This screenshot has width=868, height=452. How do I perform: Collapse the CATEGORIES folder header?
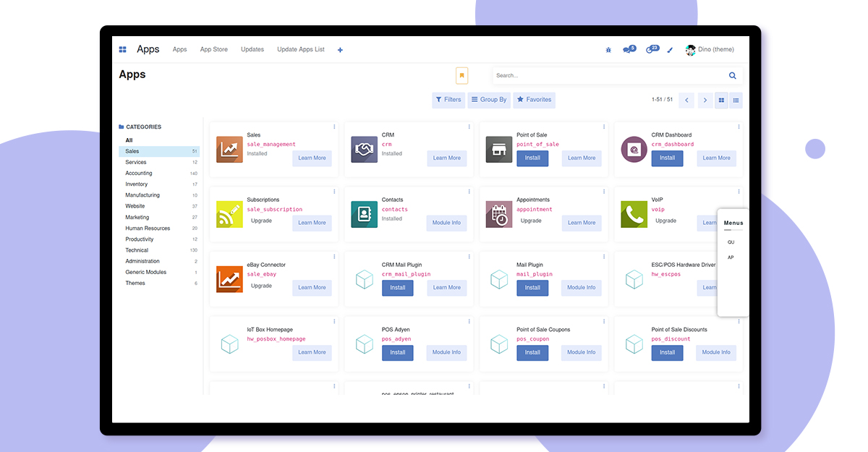[x=140, y=127]
